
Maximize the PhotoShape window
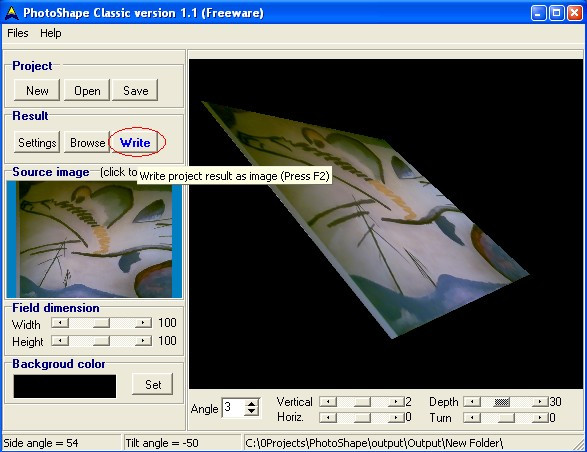click(x=556, y=13)
